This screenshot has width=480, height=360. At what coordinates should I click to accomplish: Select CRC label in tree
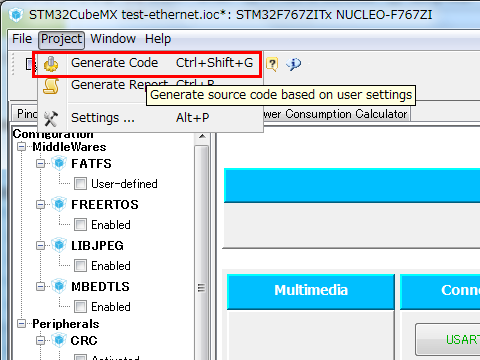tap(84, 341)
